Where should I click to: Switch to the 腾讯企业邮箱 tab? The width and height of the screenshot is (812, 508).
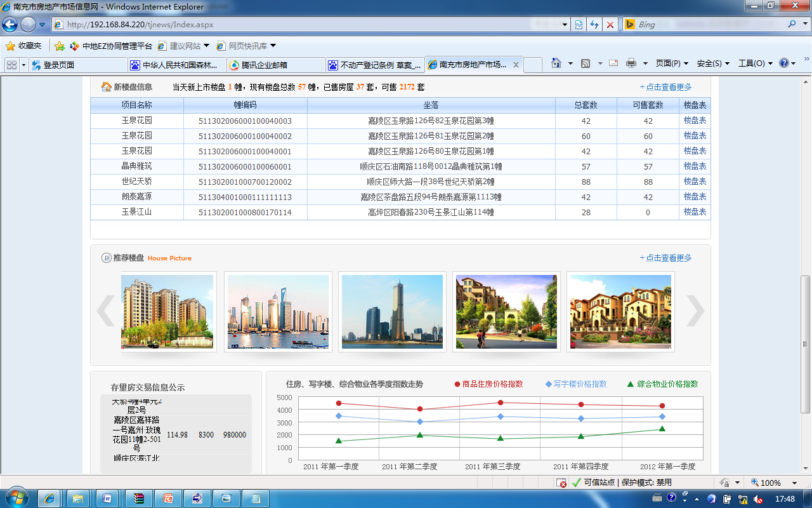276,65
